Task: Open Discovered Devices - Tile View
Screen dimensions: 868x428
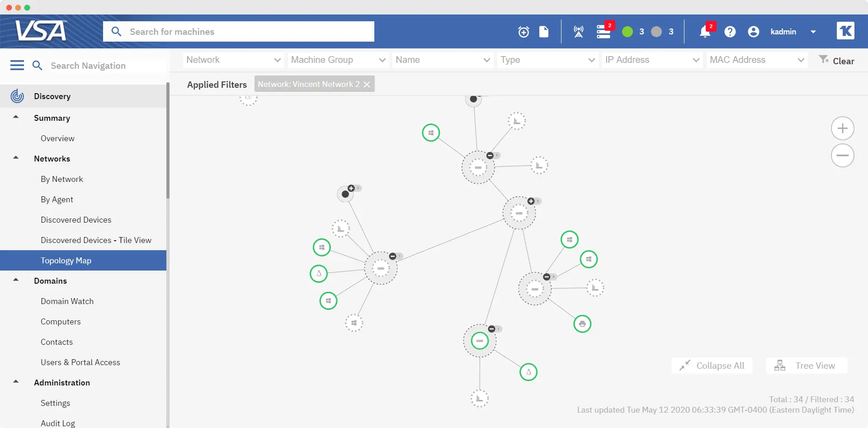Action: tap(96, 240)
